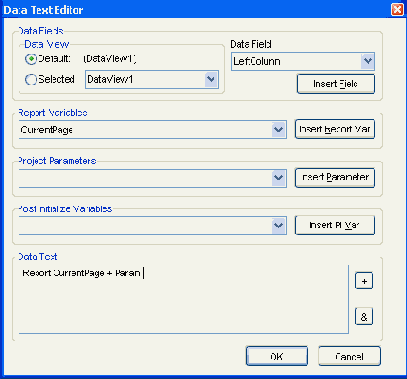Screen dimensions: 407x379
Task: Click the Project Parameters combo box field
Action: (x=146, y=178)
